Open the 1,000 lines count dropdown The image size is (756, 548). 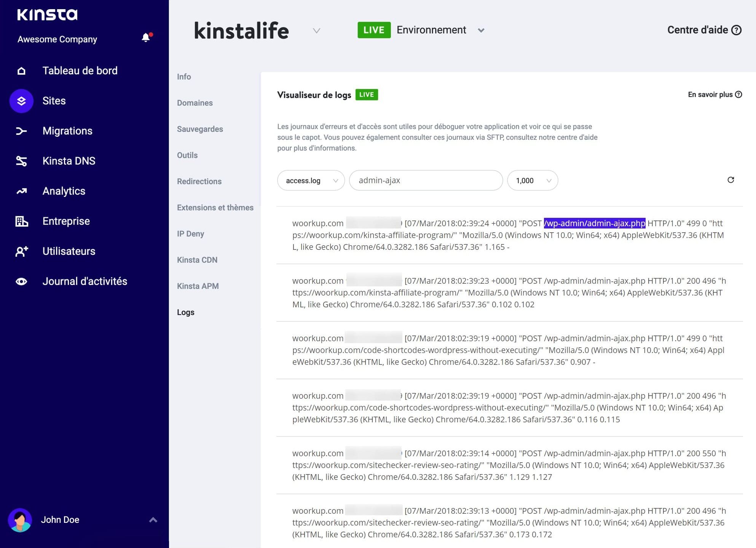(532, 181)
